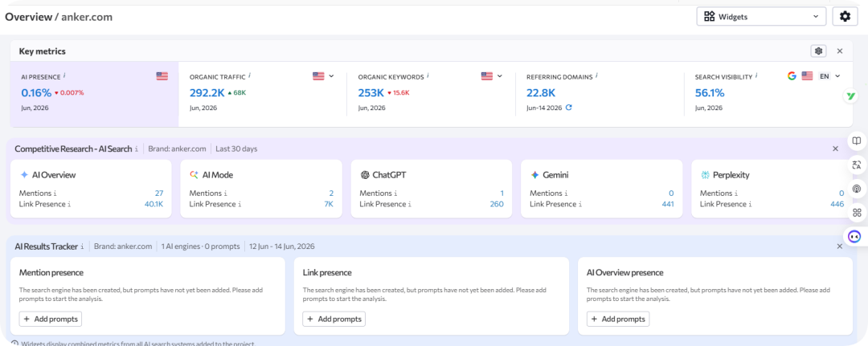The height and width of the screenshot is (346, 868).
Task: Select the AI Presence metric card
Action: click(95, 94)
